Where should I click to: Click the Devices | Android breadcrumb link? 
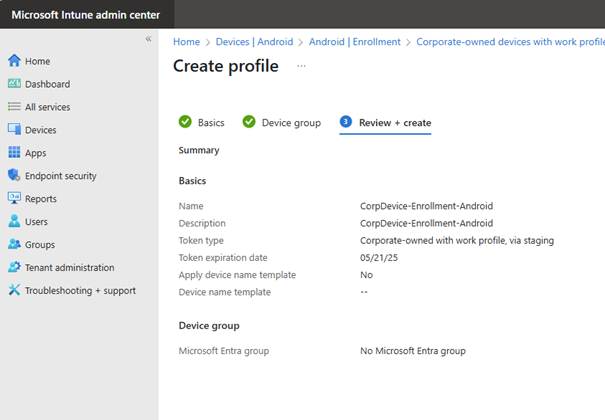254,42
